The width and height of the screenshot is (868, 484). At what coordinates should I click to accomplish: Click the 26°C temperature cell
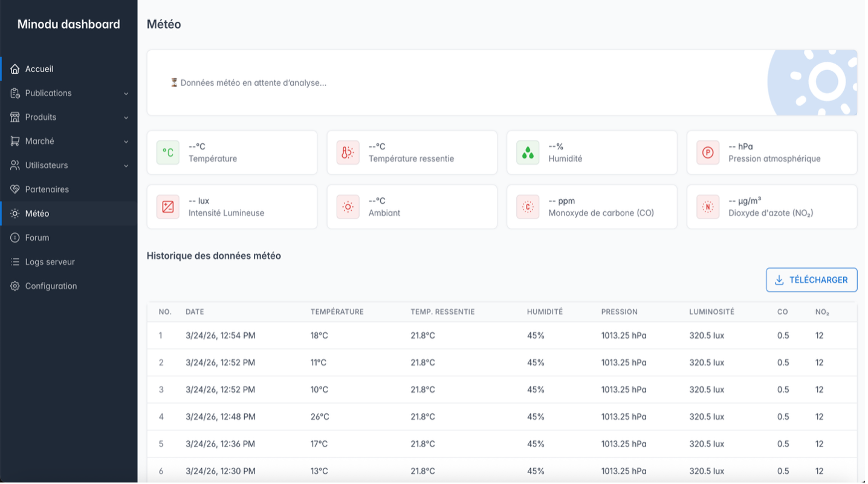(x=320, y=417)
